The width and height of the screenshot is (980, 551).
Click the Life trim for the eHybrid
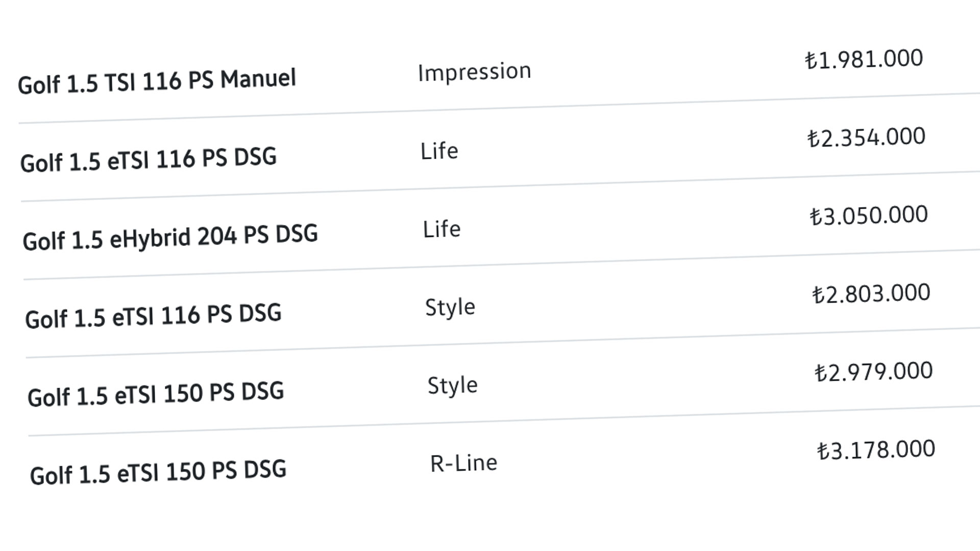tap(442, 229)
